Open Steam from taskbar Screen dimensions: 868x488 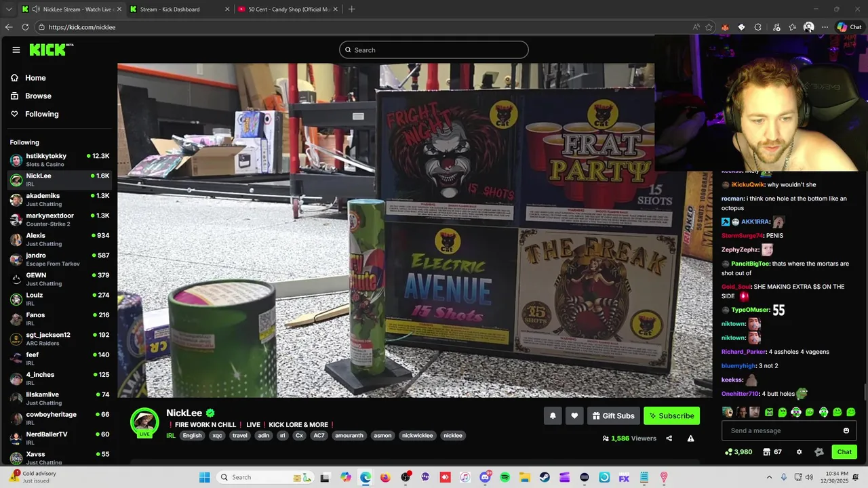545,477
